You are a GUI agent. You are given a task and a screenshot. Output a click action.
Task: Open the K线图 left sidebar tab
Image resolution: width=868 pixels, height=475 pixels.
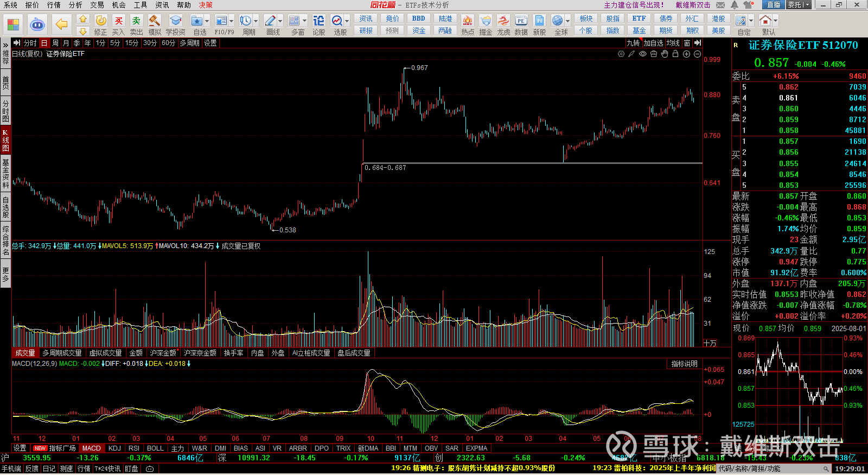pyautogui.click(x=5, y=140)
